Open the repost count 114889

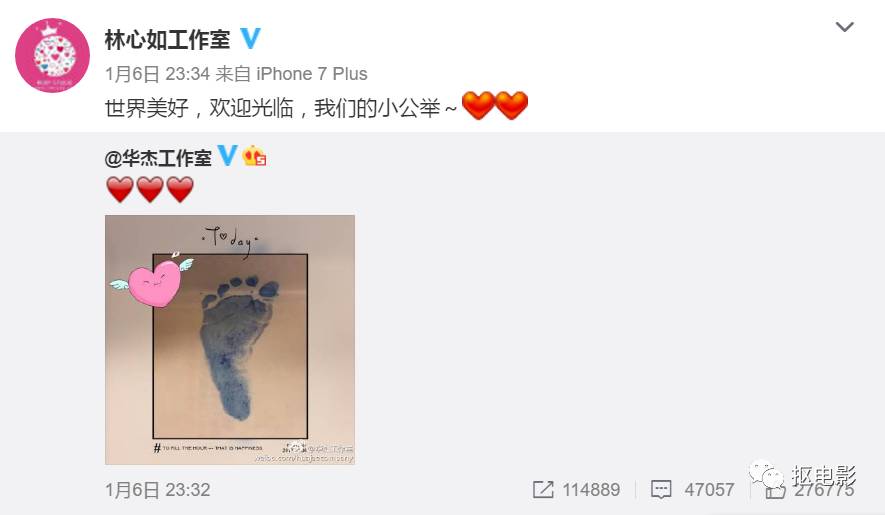[591, 490]
